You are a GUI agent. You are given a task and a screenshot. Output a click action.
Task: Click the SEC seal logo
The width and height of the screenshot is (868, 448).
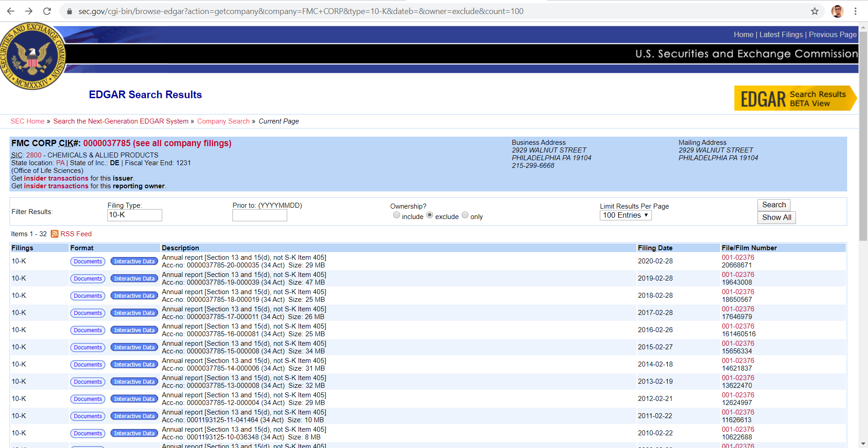point(33,56)
